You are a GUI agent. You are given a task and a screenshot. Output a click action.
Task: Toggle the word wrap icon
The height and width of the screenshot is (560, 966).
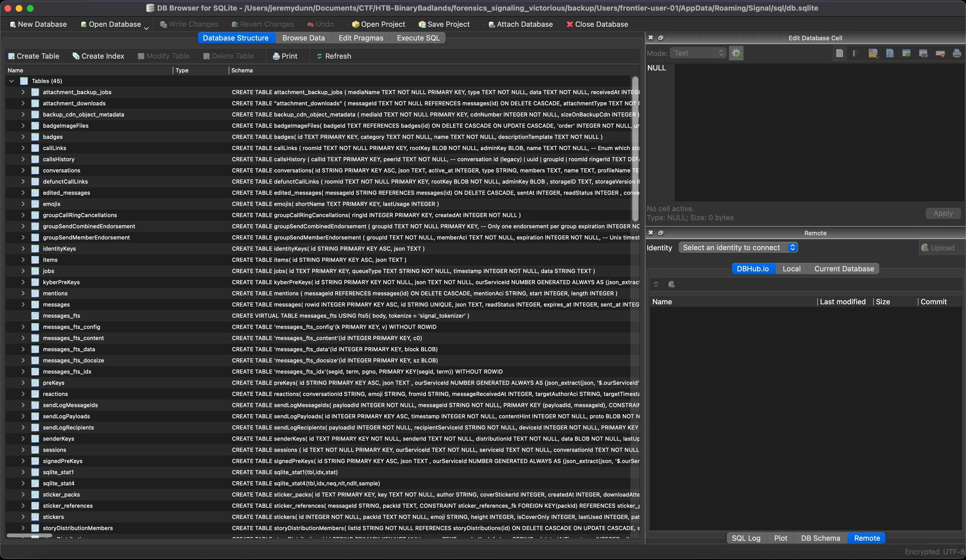(x=856, y=53)
